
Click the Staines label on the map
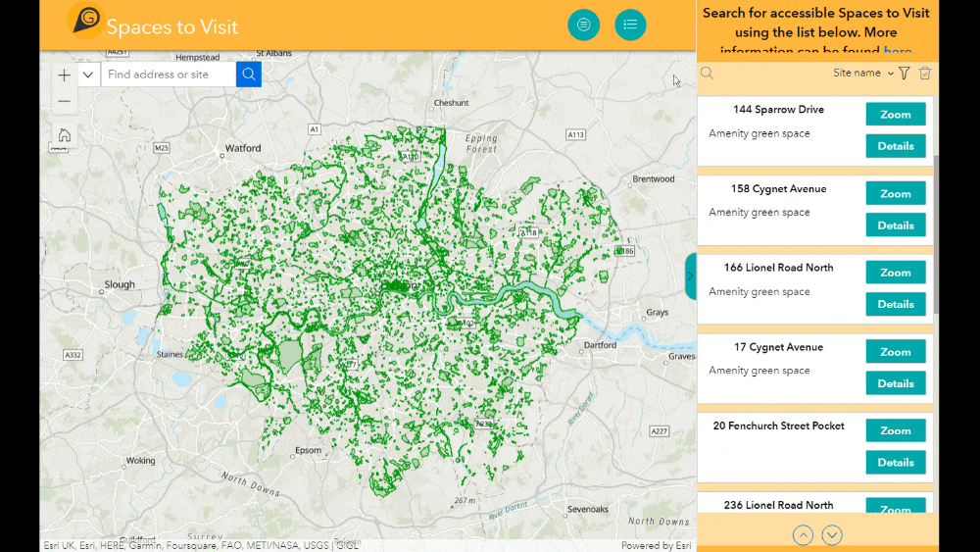point(170,354)
